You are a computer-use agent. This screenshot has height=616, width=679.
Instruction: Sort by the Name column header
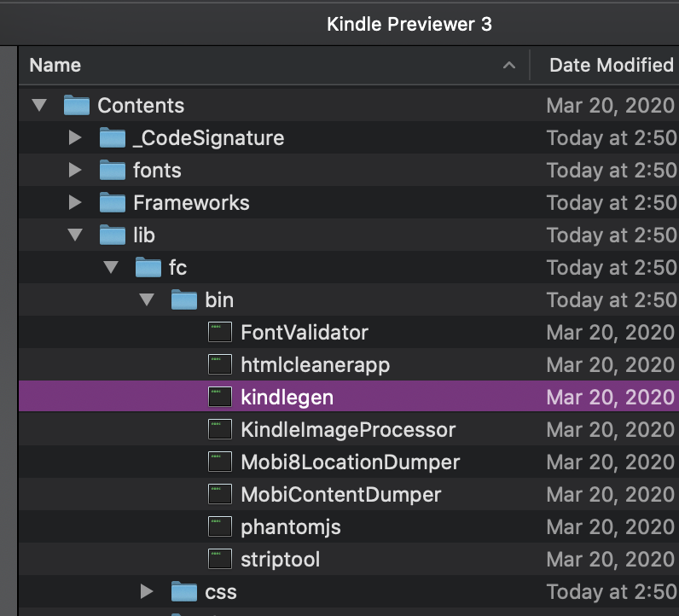55,66
